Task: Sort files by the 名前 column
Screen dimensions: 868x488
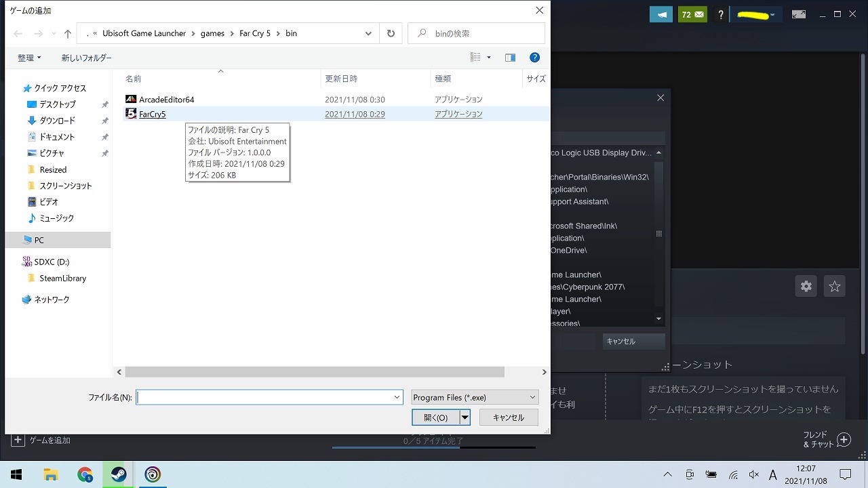Action: (x=134, y=79)
